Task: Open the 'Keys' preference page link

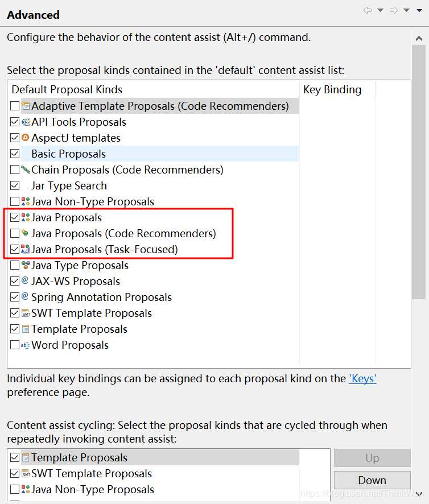Action: tap(363, 379)
